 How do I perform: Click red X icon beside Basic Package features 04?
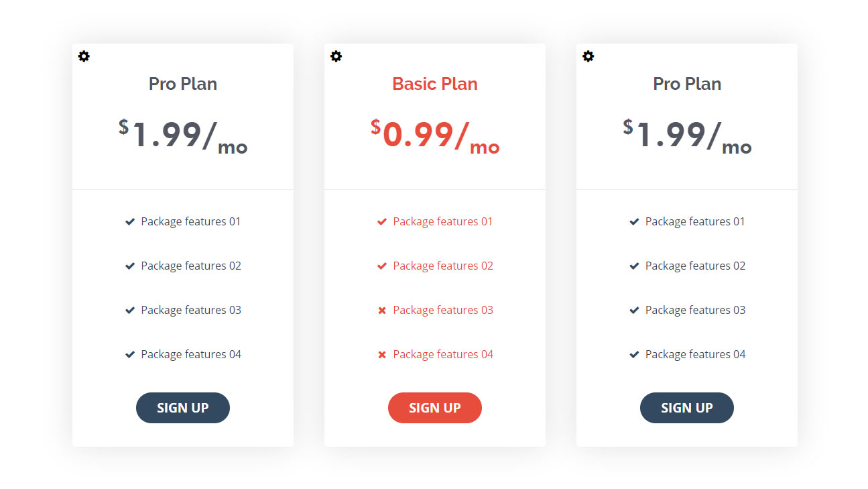coord(382,355)
